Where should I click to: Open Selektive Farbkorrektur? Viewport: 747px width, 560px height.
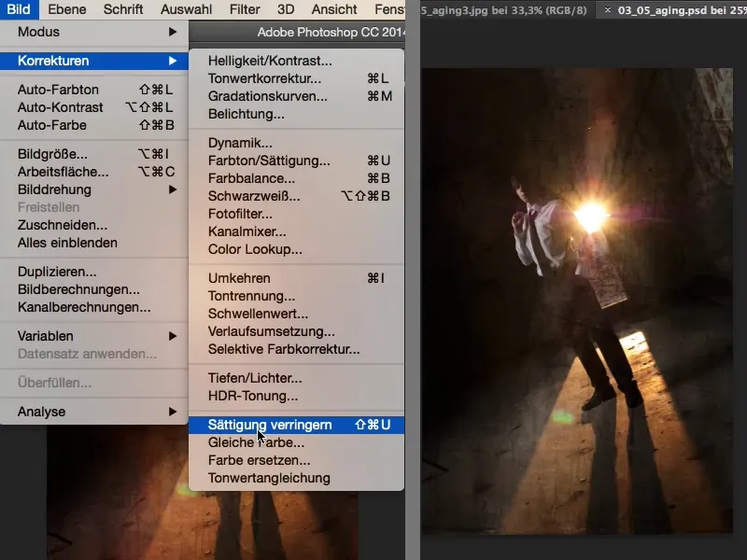pyautogui.click(x=276, y=350)
